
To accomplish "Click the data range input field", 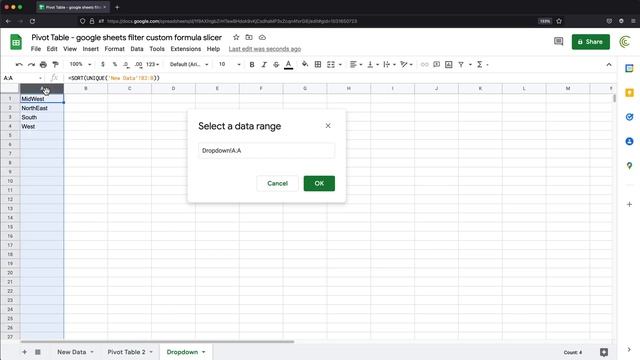I will [x=266, y=151].
